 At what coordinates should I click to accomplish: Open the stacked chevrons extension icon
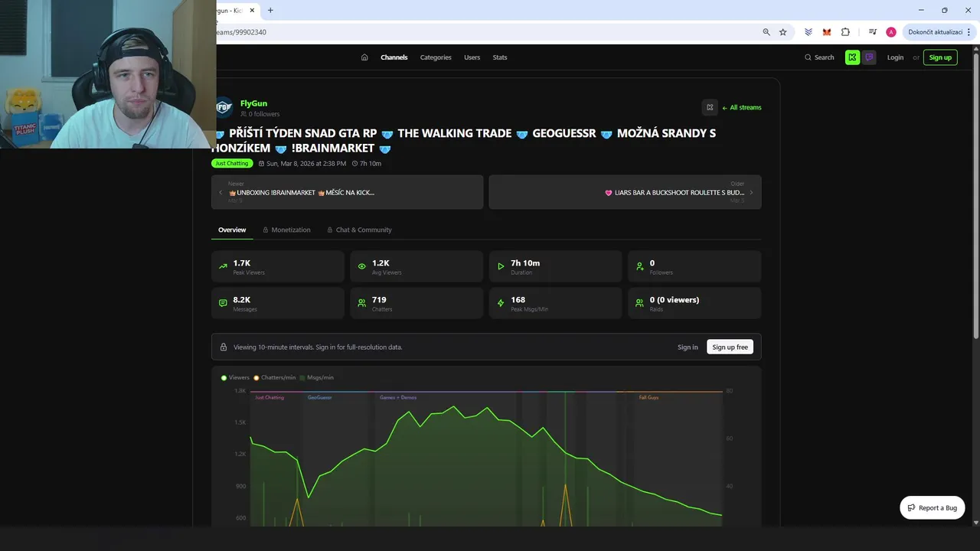point(808,32)
